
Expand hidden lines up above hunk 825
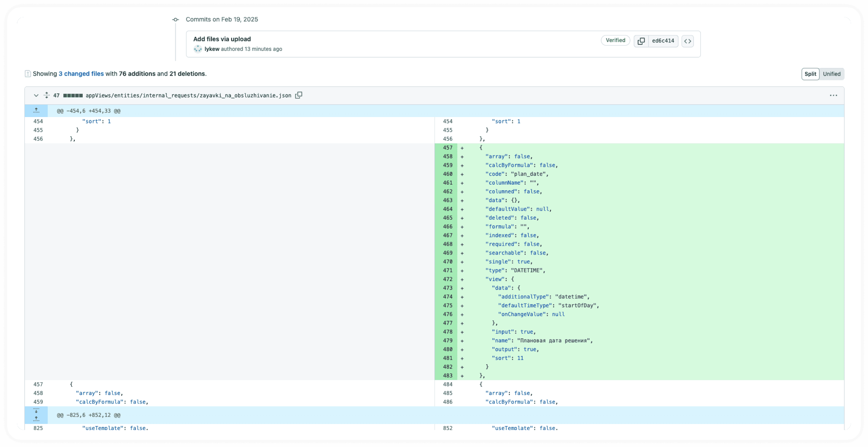point(36,419)
